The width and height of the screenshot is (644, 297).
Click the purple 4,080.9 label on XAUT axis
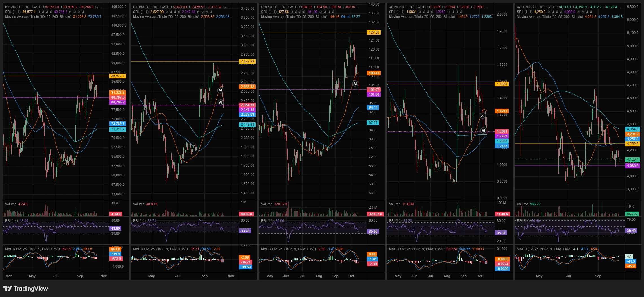click(x=632, y=166)
